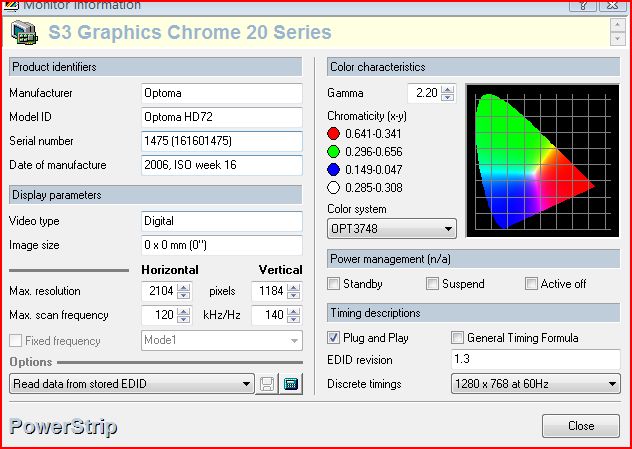This screenshot has width=632, height=449.
Task: Decrease Gamma value with down arrow
Action: 447,97
